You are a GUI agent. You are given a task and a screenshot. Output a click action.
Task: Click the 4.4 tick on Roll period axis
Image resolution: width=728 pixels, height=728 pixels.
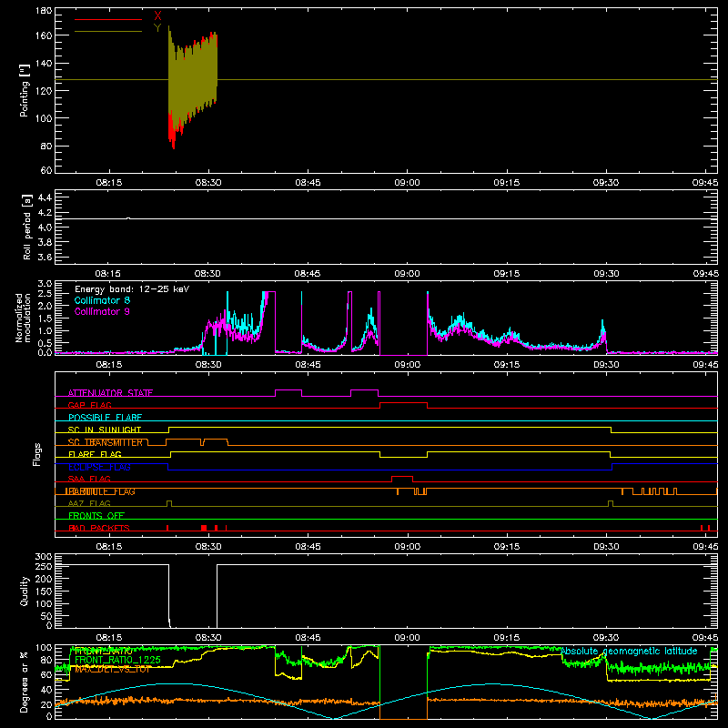coord(45,198)
